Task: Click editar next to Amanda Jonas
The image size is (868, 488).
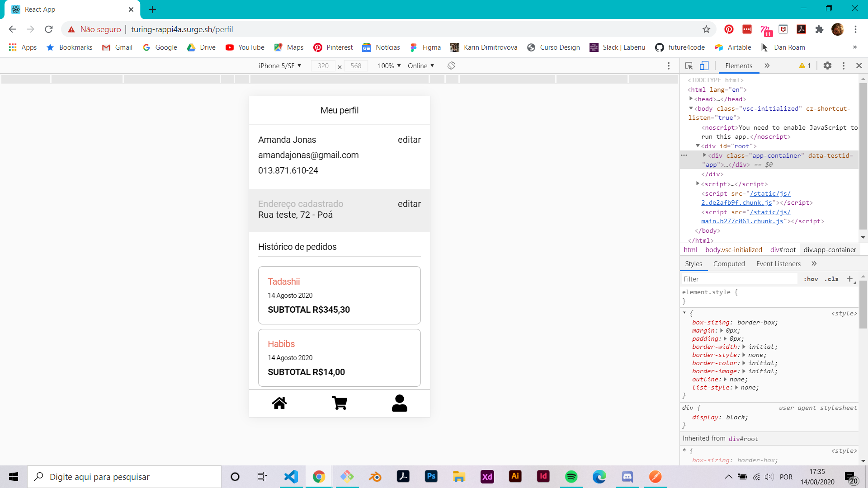Action: click(x=409, y=140)
